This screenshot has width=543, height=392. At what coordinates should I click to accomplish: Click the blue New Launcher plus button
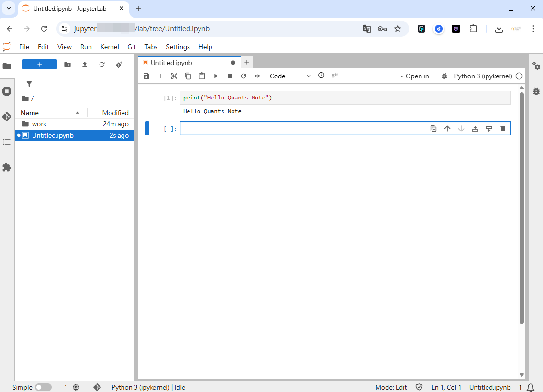40,65
